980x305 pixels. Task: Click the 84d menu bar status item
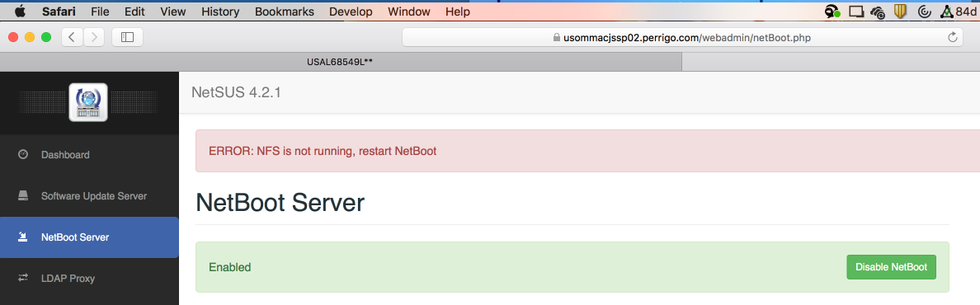pyautogui.click(x=959, y=12)
